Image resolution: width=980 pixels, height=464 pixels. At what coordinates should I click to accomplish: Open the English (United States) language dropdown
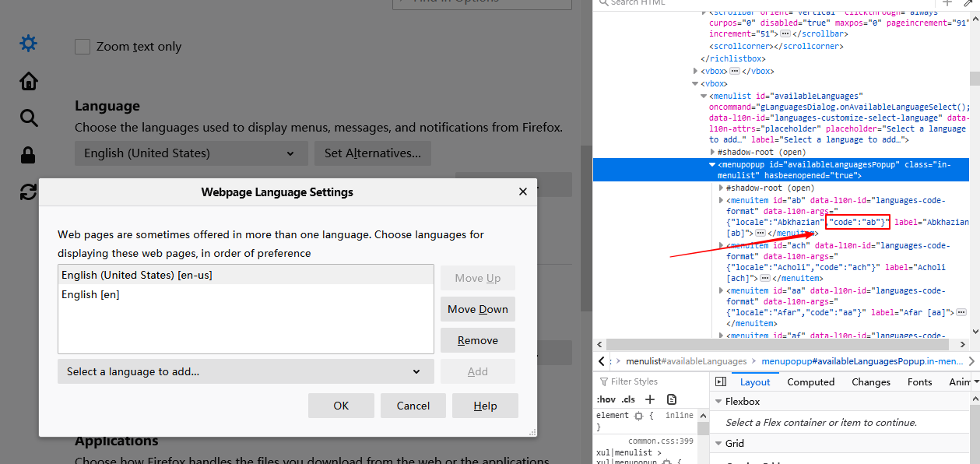point(191,153)
